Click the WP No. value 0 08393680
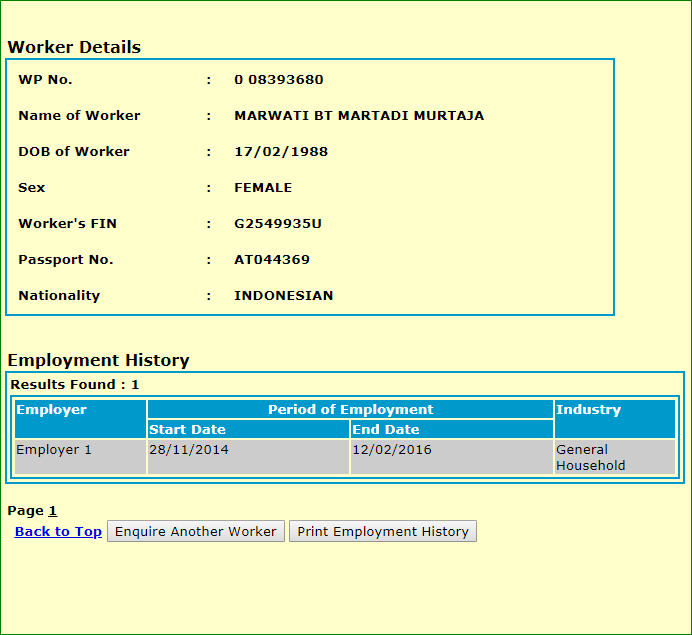 click(x=278, y=80)
